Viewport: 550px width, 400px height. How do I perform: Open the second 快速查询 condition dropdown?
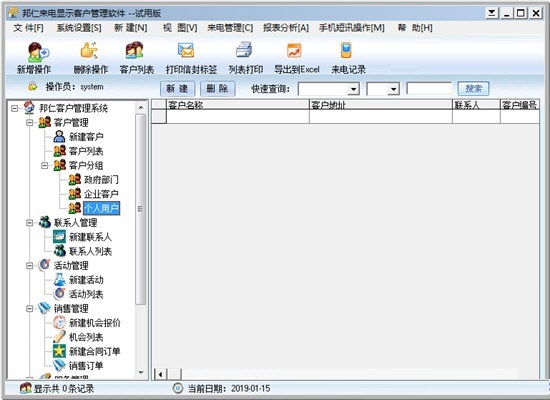tap(394, 89)
